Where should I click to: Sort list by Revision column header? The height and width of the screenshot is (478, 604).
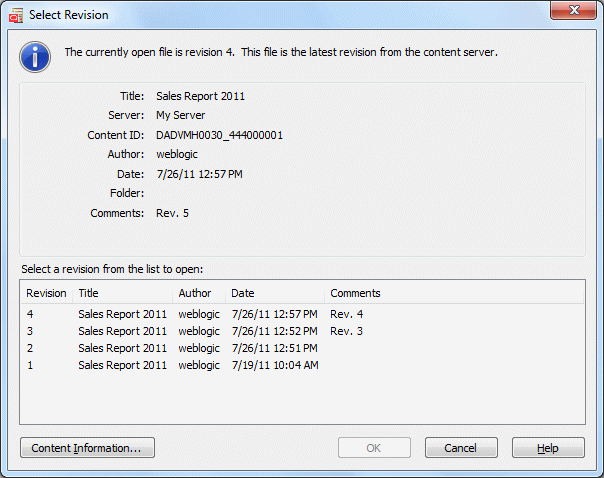point(46,293)
